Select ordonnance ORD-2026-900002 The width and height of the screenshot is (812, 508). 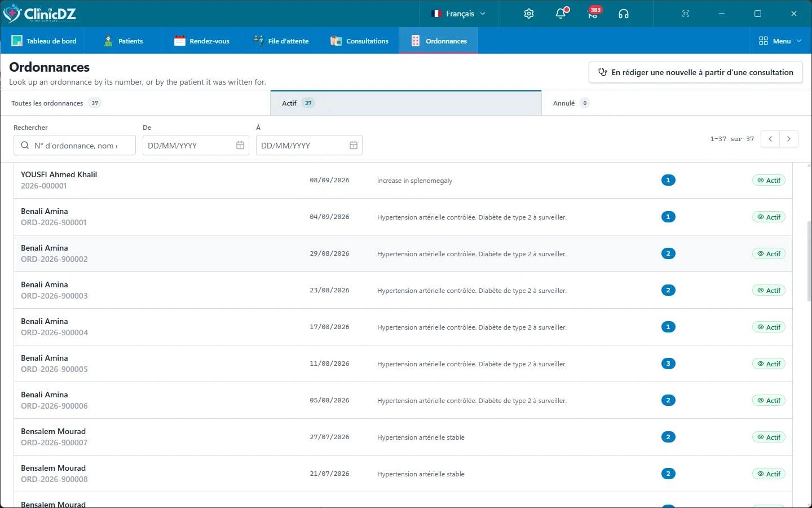click(x=403, y=253)
